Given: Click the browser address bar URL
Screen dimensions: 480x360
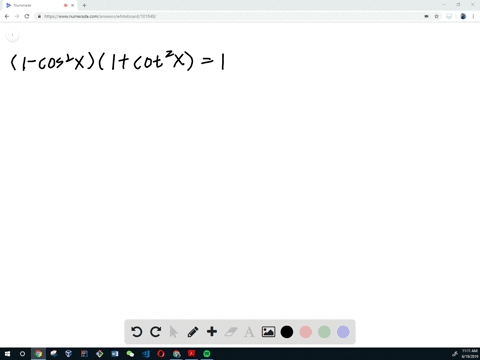Looking at the screenshot, I should coord(100,16).
